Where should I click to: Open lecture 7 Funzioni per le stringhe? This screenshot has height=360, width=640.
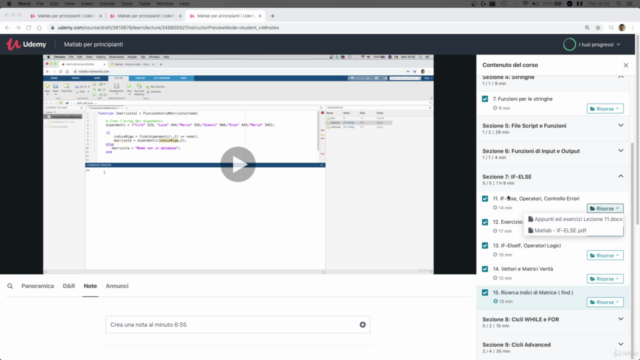click(522, 99)
